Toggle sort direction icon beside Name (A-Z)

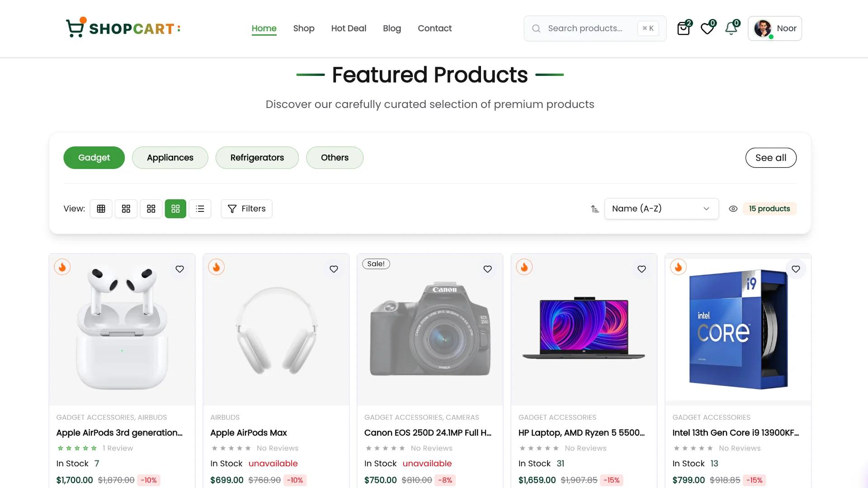595,209
